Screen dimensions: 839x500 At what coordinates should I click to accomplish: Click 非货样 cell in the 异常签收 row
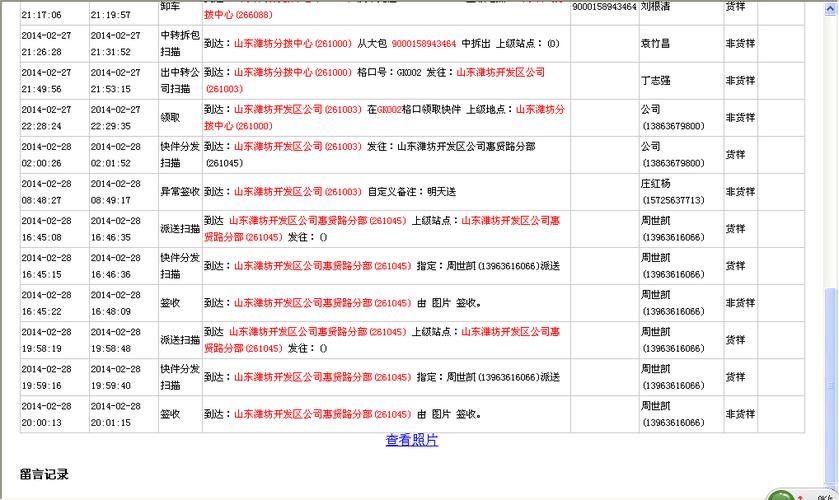point(740,192)
